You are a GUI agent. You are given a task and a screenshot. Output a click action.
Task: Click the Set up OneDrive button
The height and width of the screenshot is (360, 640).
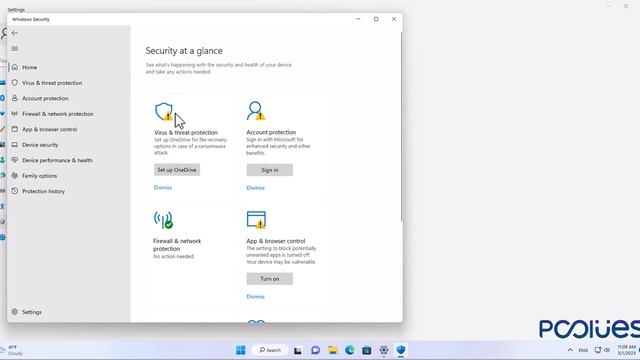177,170
